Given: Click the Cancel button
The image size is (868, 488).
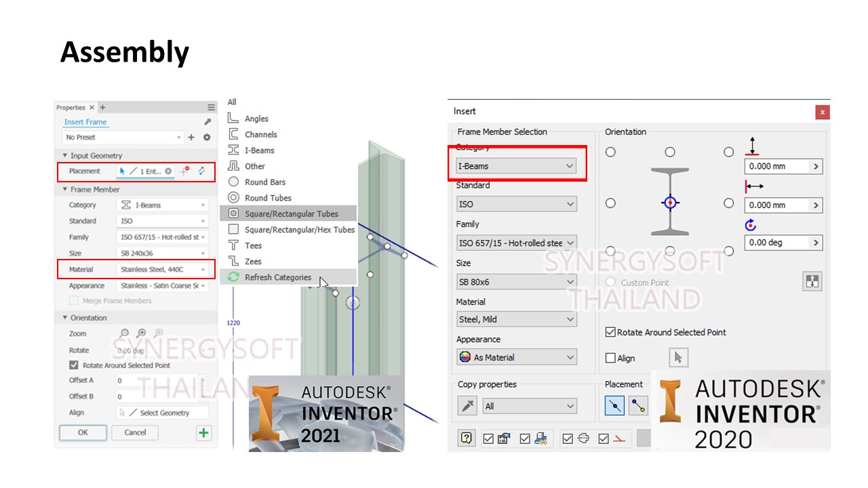Looking at the screenshot, I should click(x=135, y=432).
